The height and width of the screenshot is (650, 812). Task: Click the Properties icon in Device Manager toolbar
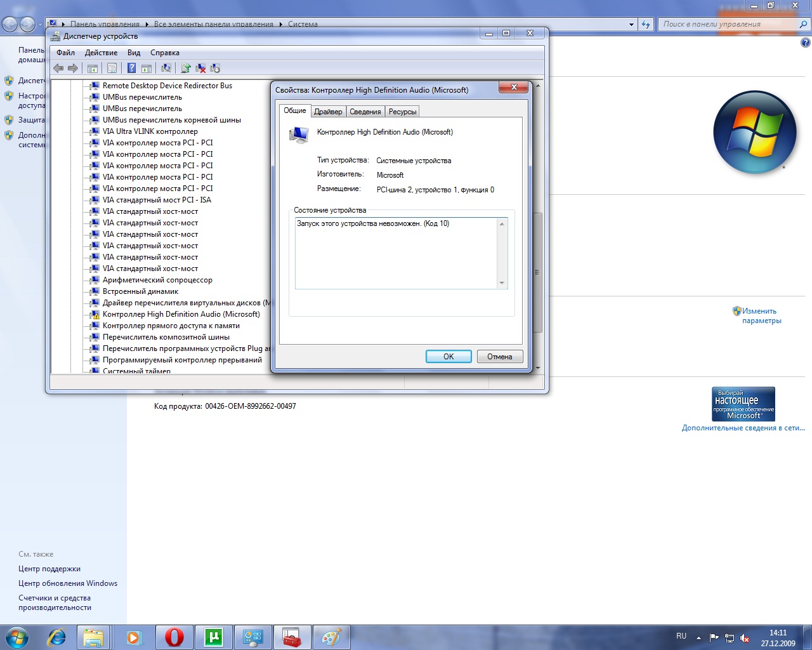112,68
